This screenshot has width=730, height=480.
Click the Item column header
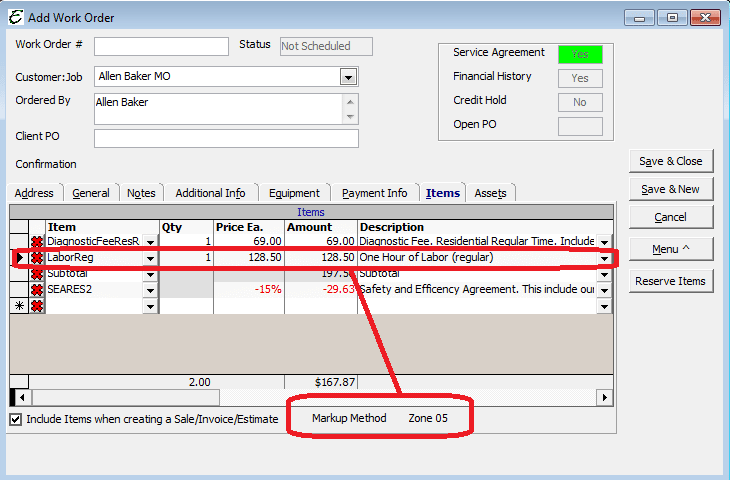(102, 227)
